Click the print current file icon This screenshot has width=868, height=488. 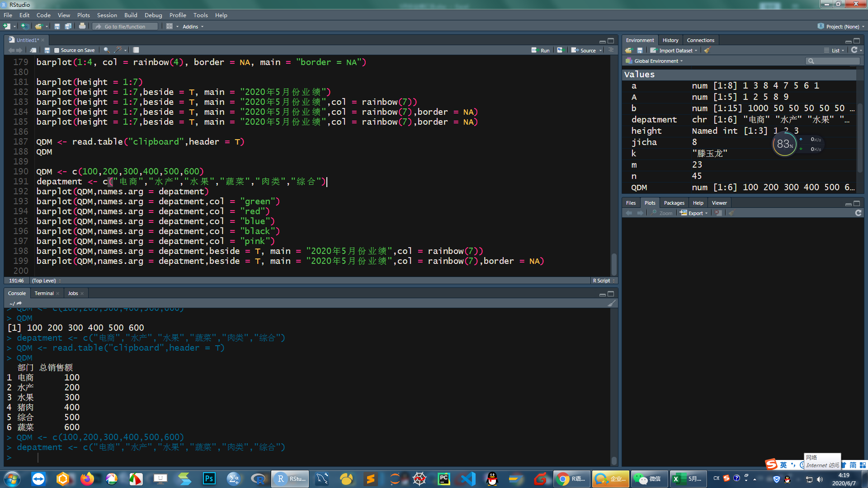82,26
